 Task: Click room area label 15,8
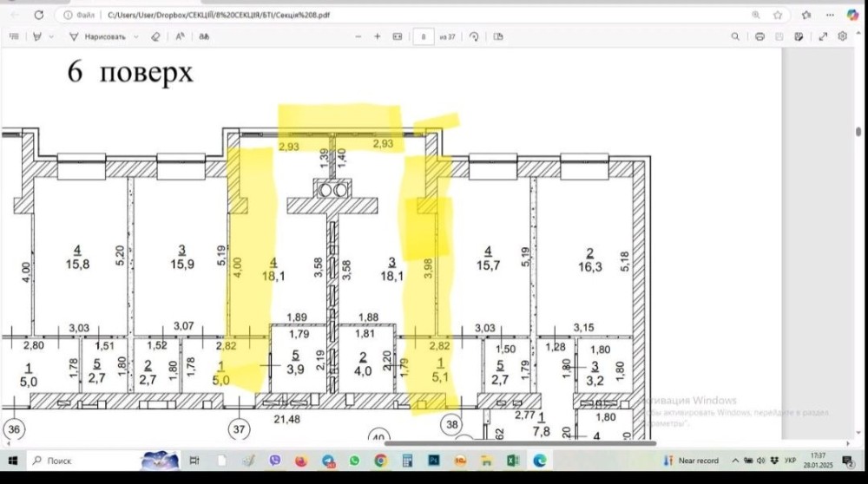[x=77, y=265]
